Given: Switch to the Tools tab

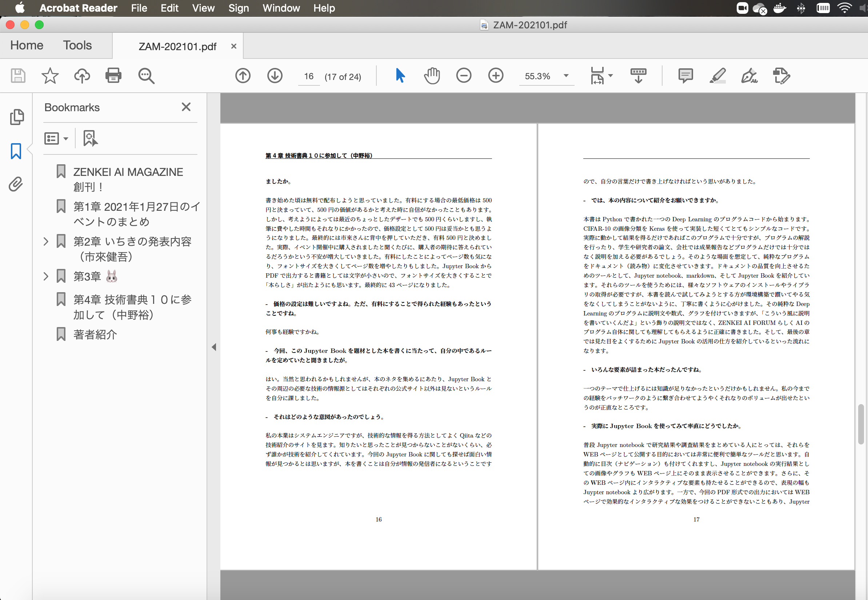Looking at the screenshot, I should 77,45.
